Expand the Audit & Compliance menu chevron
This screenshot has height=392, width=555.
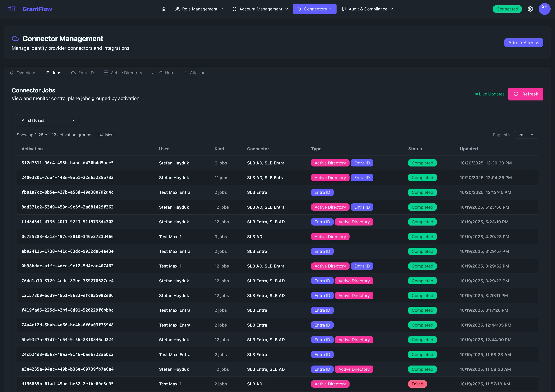pos(391,9)
